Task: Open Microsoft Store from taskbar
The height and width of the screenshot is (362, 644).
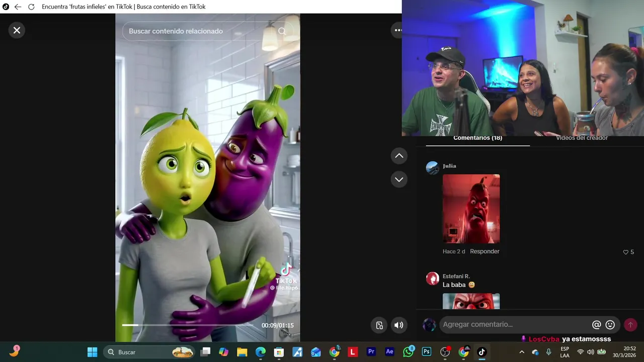Action: coord(279,352)
